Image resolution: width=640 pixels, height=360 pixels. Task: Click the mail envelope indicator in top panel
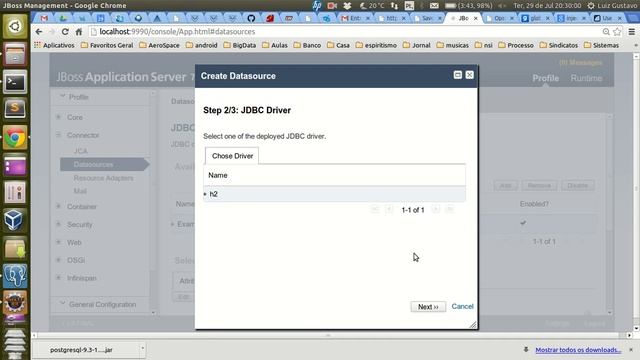click(x=434, y=5)
